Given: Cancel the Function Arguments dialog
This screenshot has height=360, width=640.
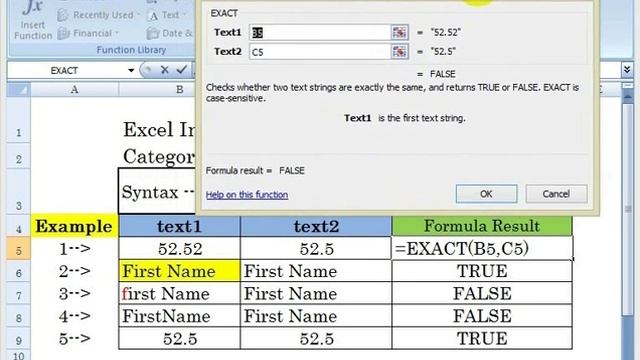Looking at the screenshot, I should point(556,194).
